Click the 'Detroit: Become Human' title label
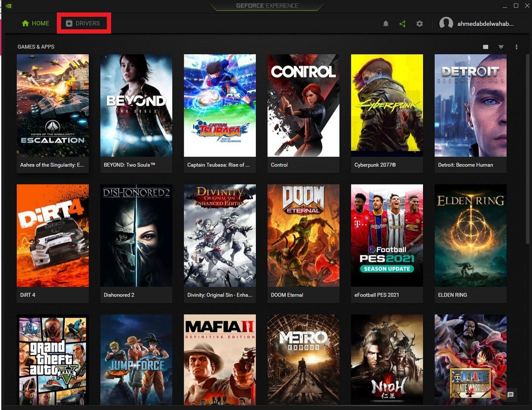The image size is (532, 410). (x=465, y=165)
